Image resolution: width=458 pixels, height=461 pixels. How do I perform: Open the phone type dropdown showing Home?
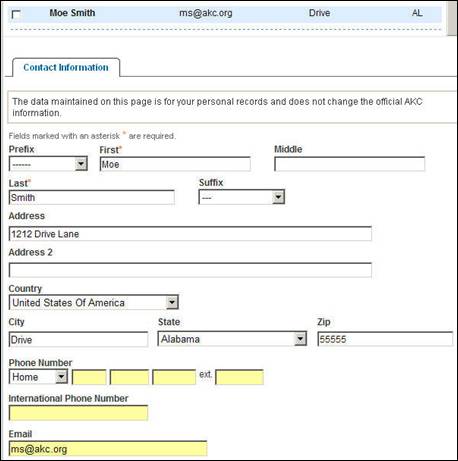pos(38,377)
